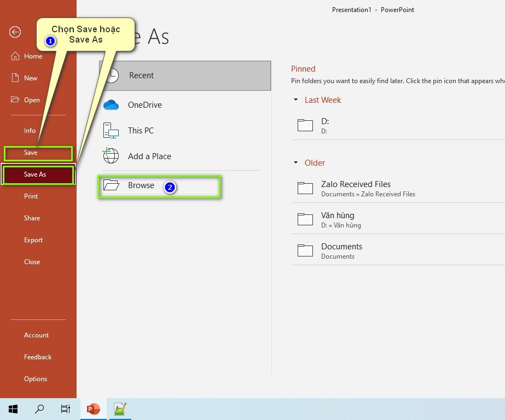The width and height of the screenshot is (505, 420).
Task: Click the Browse label
Action: (x=141, y=185)
